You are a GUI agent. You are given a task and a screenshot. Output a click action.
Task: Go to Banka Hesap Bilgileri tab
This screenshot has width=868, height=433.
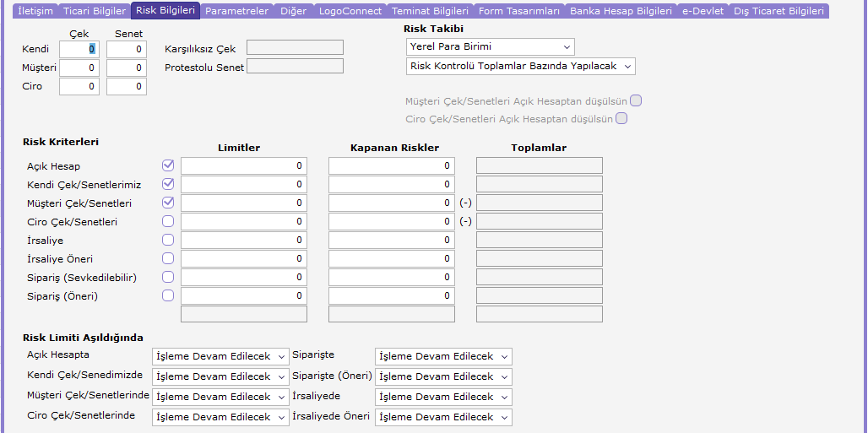[x=621, y=10]
